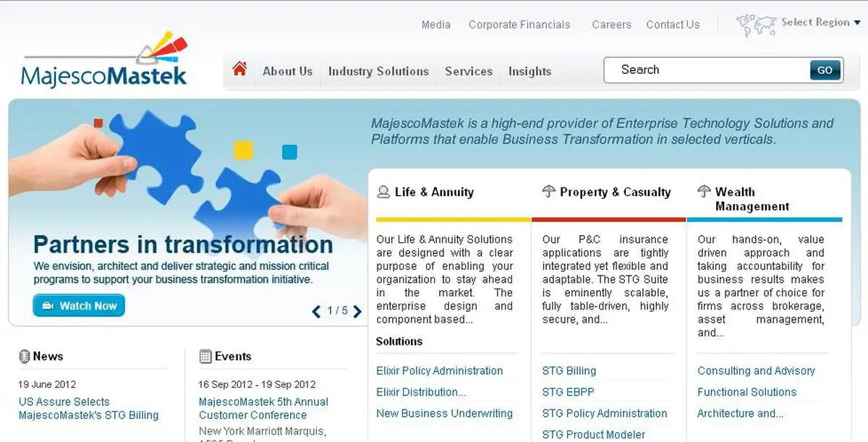Click '16 Sep 2012 - 19 Sep 2012' date
Viewport: 868px width, 442px height.
tap(257, 384)
